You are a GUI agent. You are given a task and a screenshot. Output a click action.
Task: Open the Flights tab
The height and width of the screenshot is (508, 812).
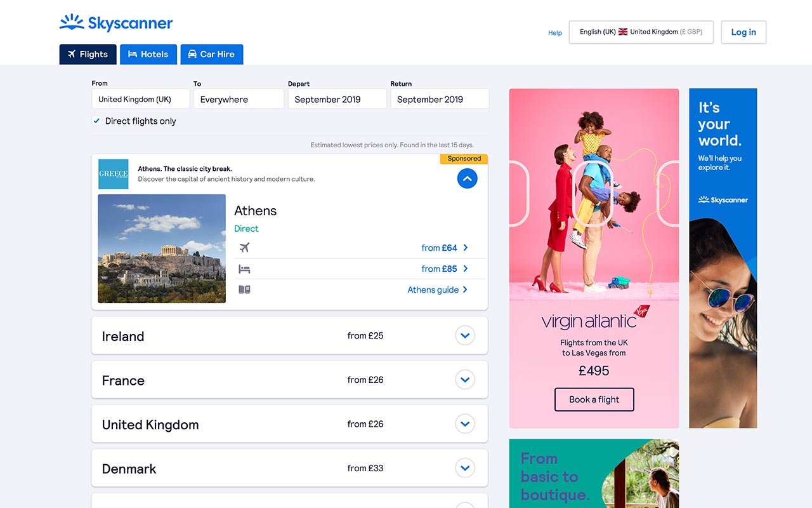click(88, 54)
